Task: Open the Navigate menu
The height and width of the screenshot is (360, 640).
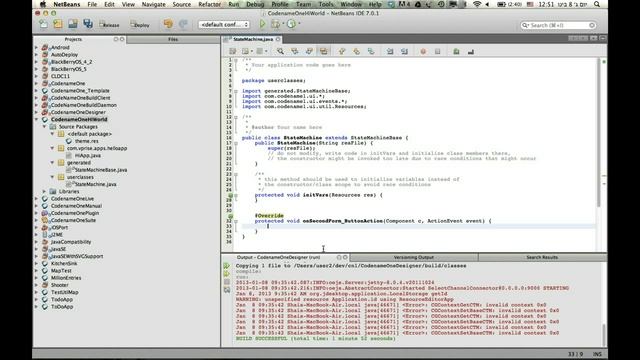Action: point(153,4)
